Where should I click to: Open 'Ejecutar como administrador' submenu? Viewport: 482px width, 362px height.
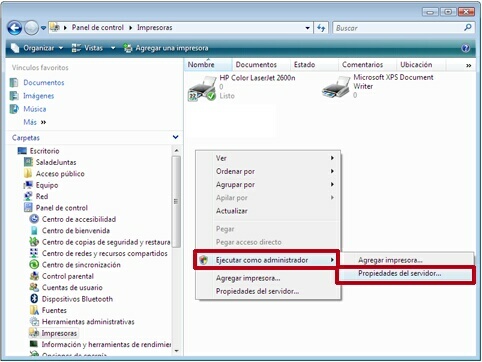click(x=267, y=260)
